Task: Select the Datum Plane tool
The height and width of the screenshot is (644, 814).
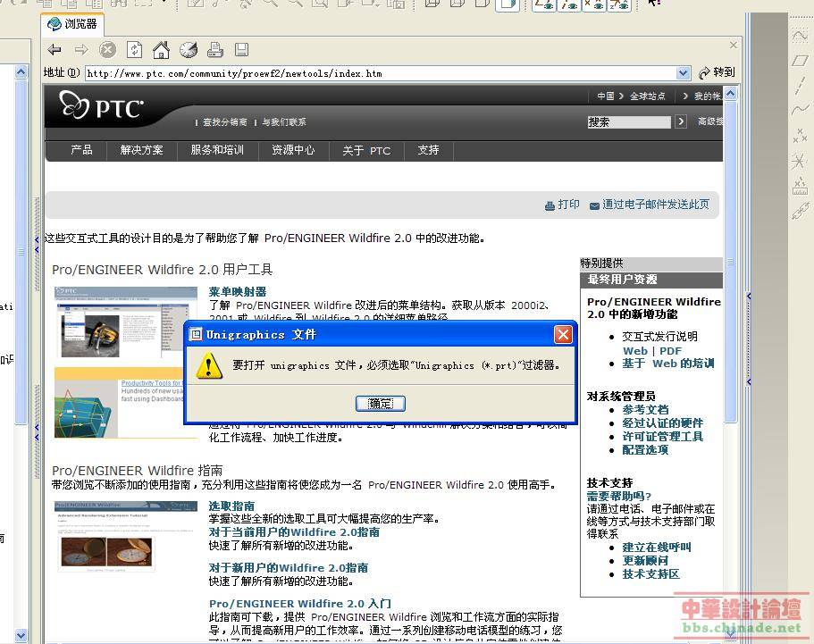Action: click(x=800, y=61)
